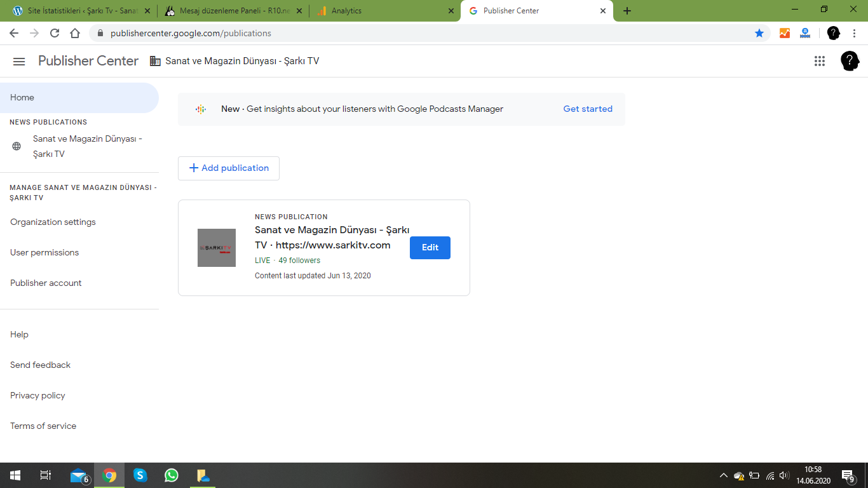Screen dimensions: 868x488
Task: Go back with browser back arrow
Action: click(14, 33)
